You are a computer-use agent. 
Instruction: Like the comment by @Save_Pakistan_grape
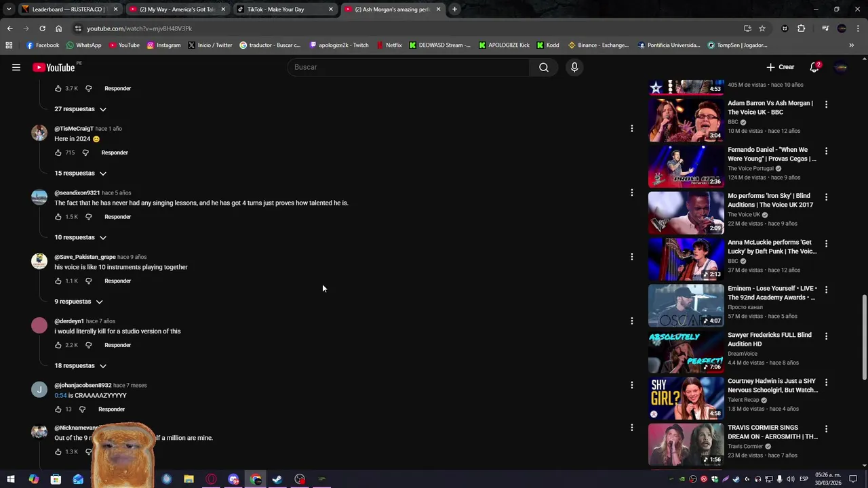(x=58, y=281)
